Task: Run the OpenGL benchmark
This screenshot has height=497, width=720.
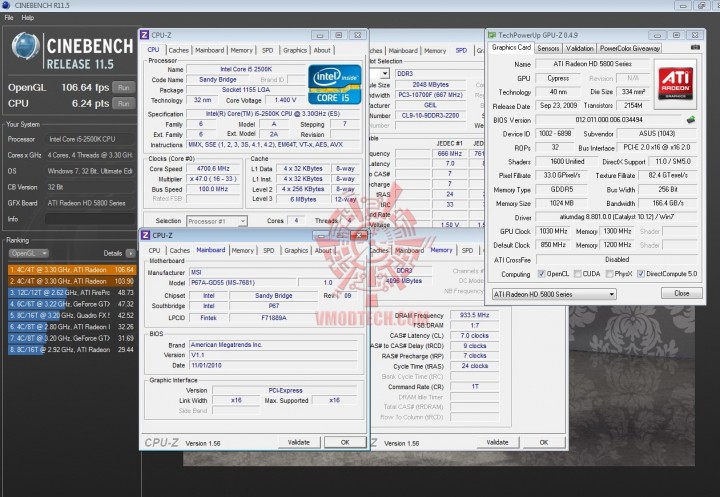Action: pyautogui.click(x=124, y=87)
